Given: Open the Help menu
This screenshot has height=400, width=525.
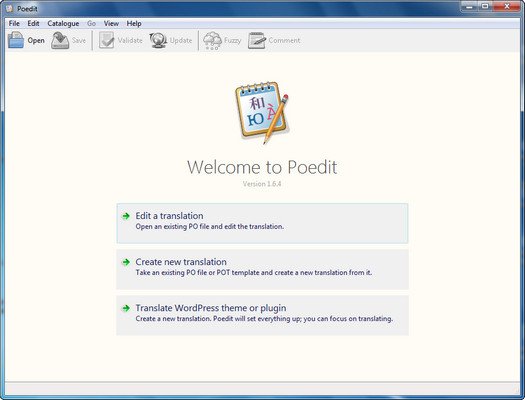Looking at the screenshot, I should click(x=134, y=23).
